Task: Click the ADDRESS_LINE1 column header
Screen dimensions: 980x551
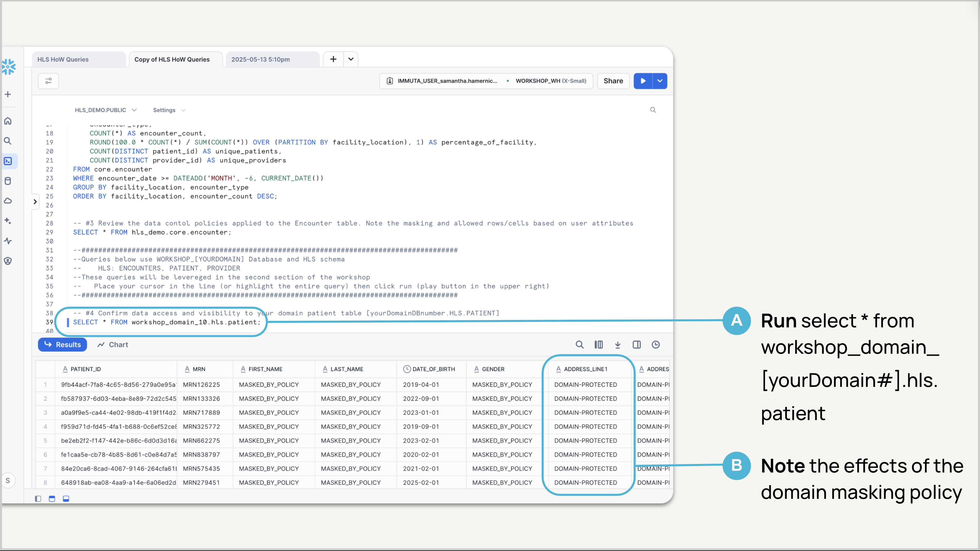Action: (x=586, y=369)
